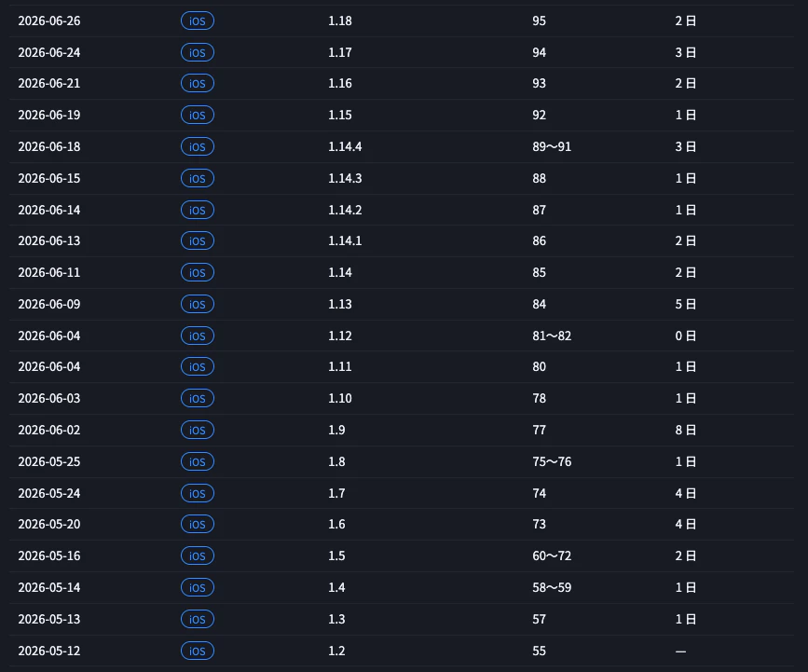Click the iOS tag in the 2026-05-12 row
This screenshot has width=808, height=672.
pyautogui.click(x=198, y=651)
